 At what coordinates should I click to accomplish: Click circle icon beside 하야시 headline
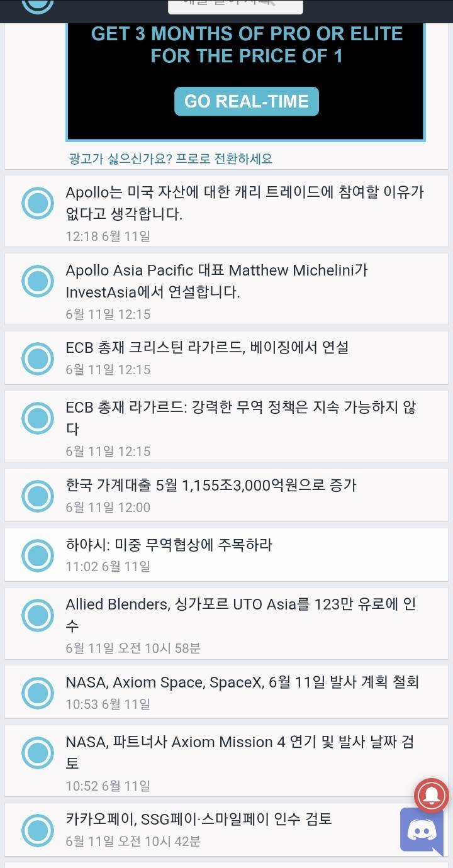(x=38, y=555)
